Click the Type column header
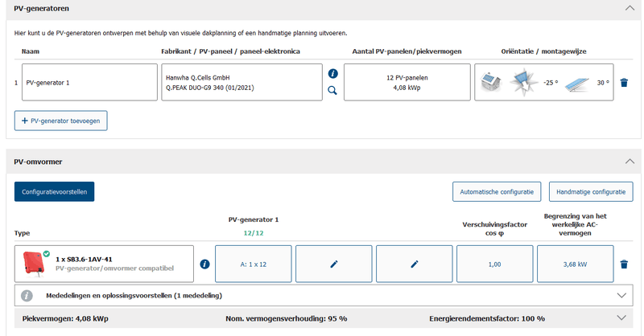This screenshot has width=644, height=336. [x=23, y=233]
